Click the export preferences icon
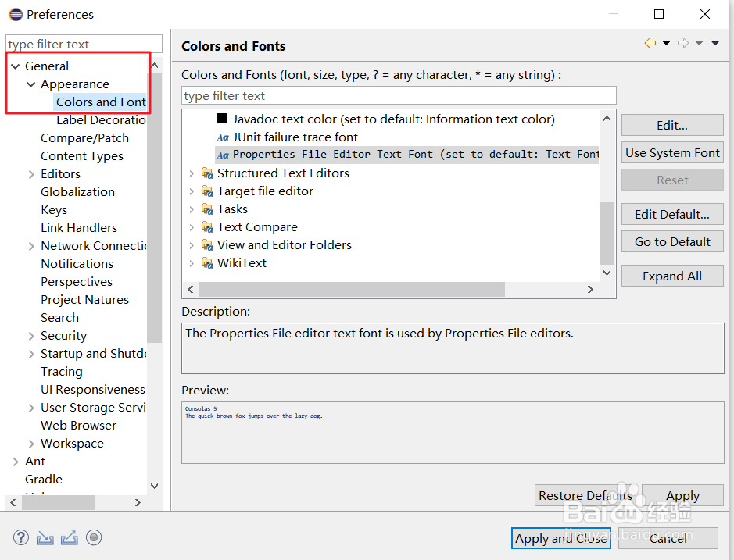 [70, 537]
